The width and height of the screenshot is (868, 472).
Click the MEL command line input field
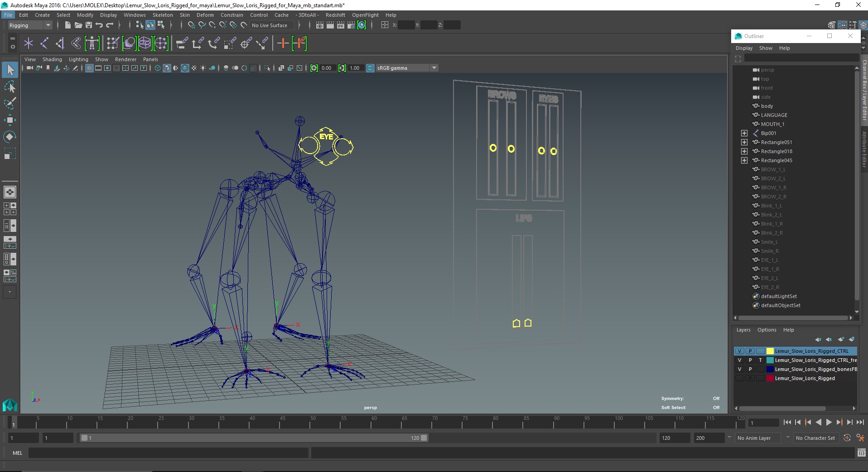point(168,453)
